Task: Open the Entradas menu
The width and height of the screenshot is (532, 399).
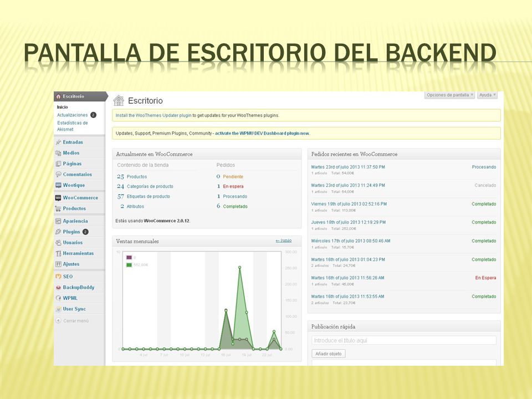Action: (73, 142)
